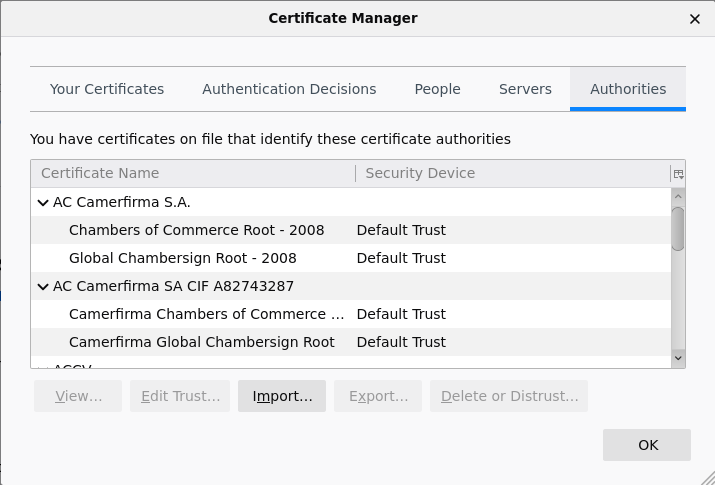Screen dimensions: 715x485
Task: Collapse the AC Camerfirma SA CIF A82743287 group
Action: pos(43,286)
